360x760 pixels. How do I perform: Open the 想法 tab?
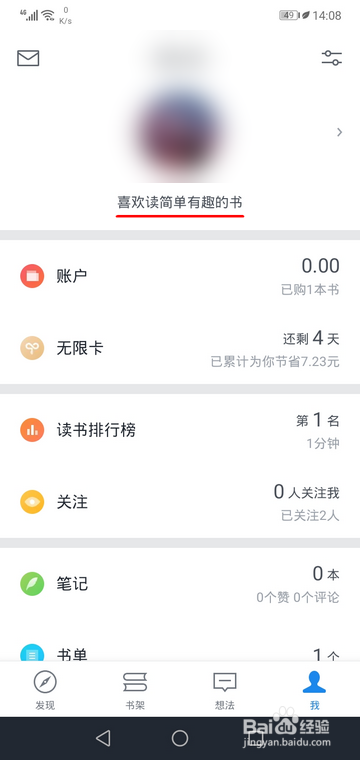coord(225,690)
